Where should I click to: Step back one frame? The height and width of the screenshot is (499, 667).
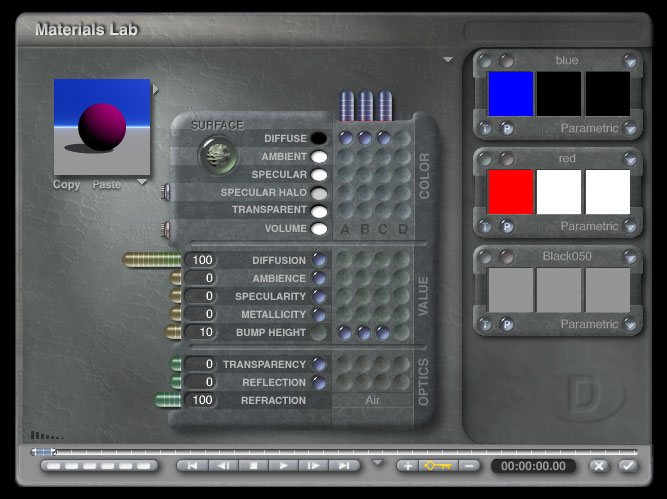[x=223, y=466]
